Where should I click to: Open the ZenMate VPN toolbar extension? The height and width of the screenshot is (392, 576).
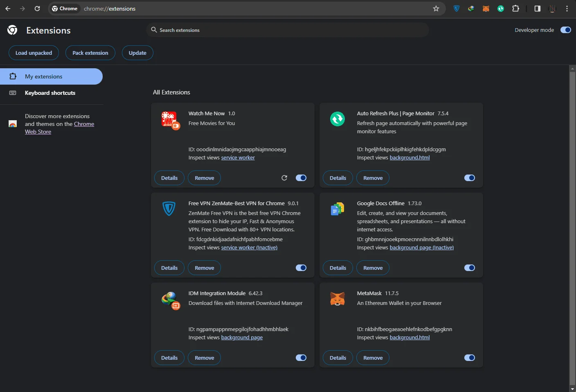pyautogui.click(x=457, y=9)
